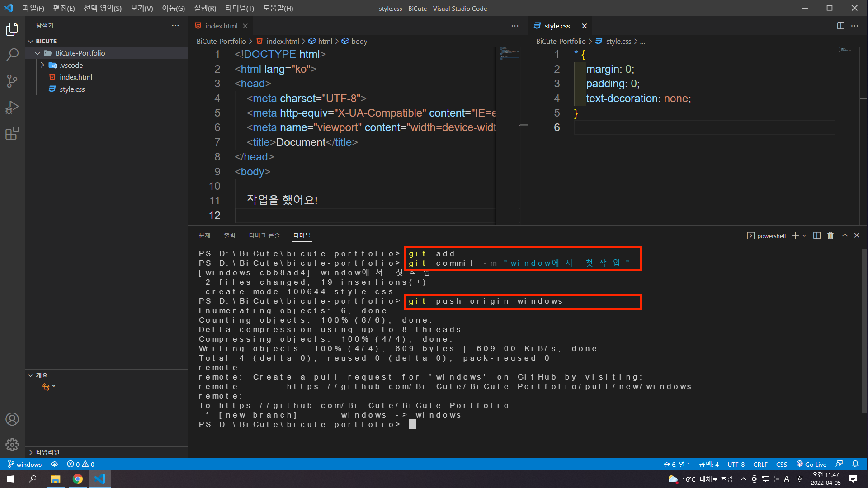Collapse the BiCute-Portfolio folder

(38, 53)
